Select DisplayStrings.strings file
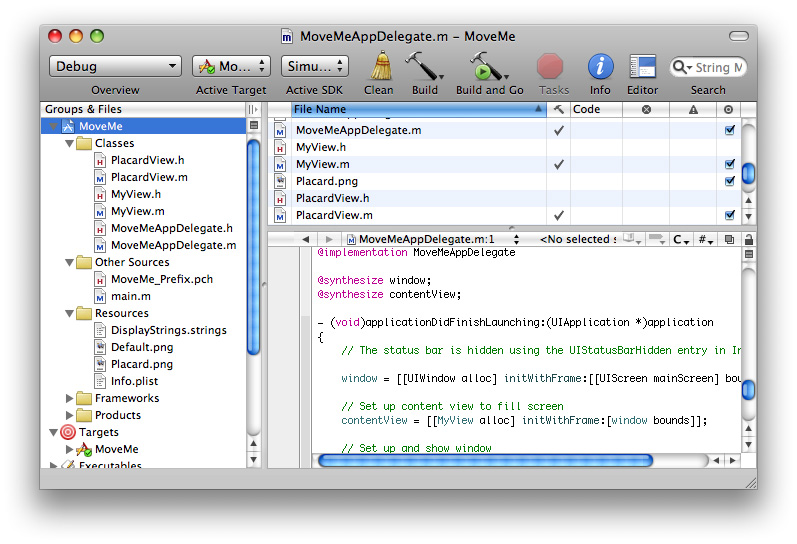 point(169,330)
